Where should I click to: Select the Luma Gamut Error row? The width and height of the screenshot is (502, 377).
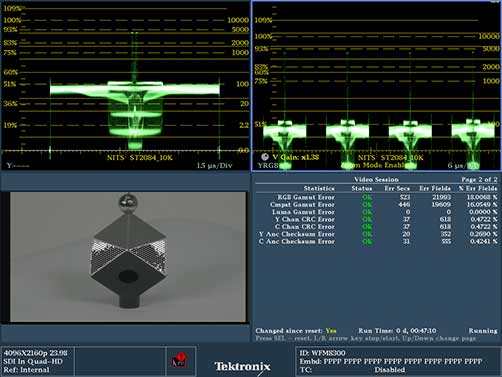(377, 212)
